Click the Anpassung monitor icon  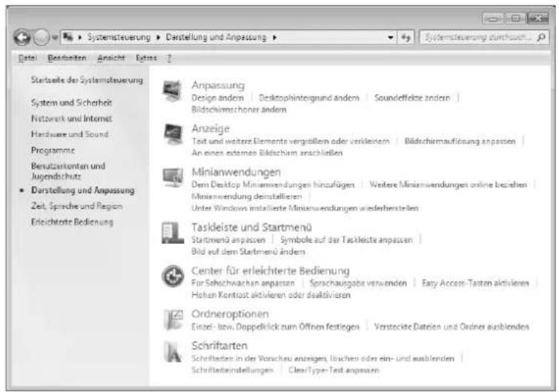(173, 91)
